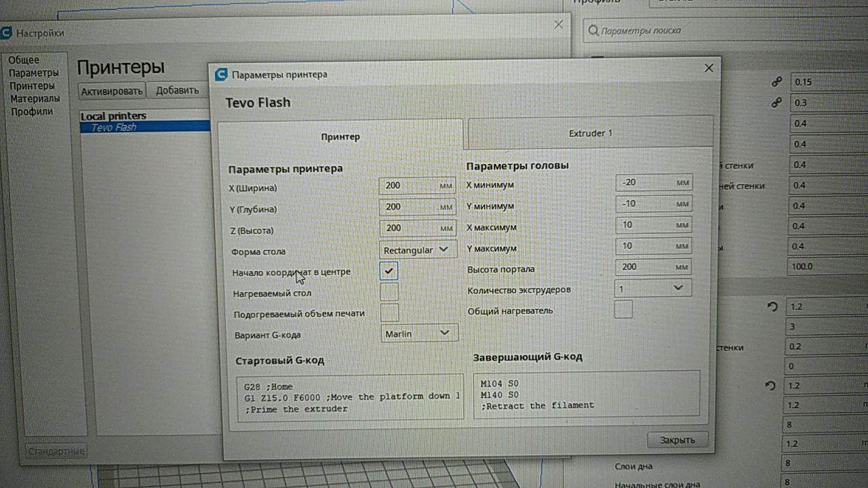Click the 'M104 S0' line in end G-code
The image size is (868, 488).
tap(499, 384)
